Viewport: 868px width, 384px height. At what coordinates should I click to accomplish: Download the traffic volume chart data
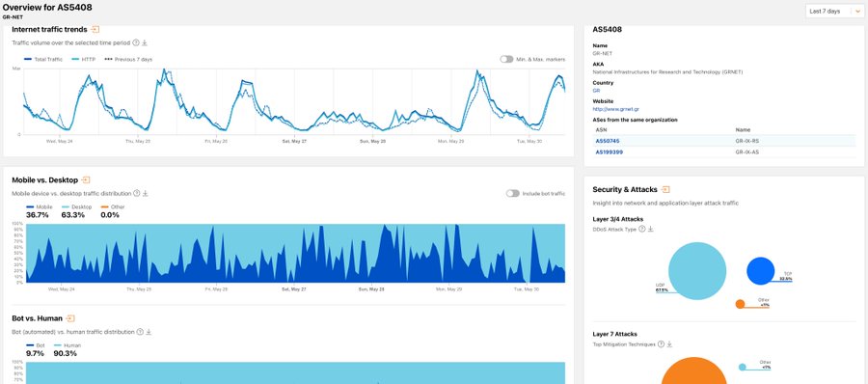click(x=145, y=42)
